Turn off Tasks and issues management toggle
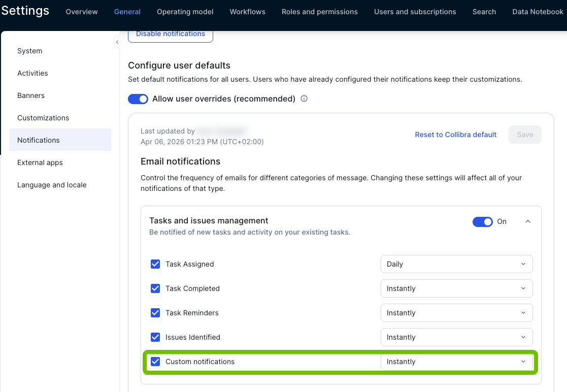Viewport: 567px width, 392px height. (482, 222)
